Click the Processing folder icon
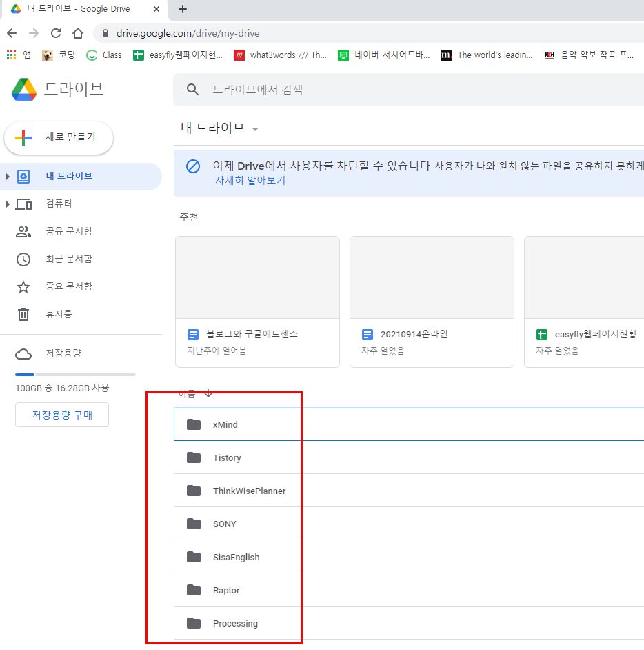Screen dimensions: 644x650 click(194, 623)
